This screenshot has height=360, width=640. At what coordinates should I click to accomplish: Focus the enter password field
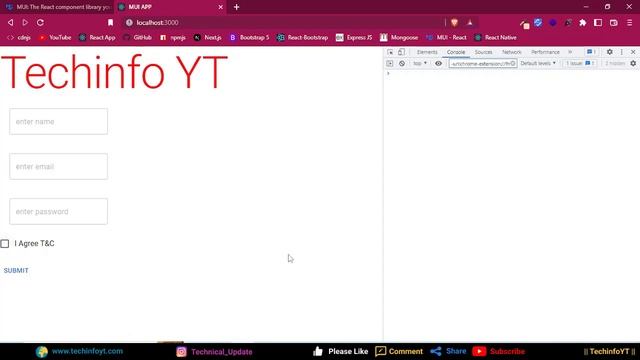pyautogui.click(x=59, y=211)
